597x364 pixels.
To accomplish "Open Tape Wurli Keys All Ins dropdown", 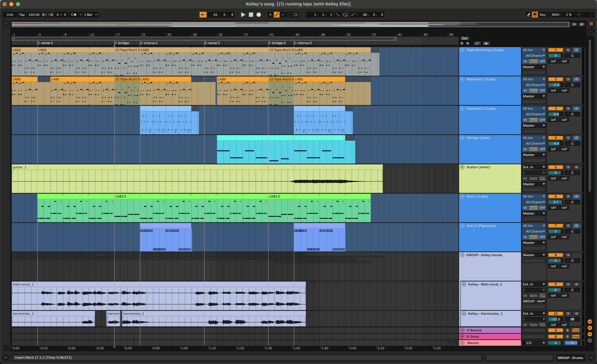I will click(534, 50).
